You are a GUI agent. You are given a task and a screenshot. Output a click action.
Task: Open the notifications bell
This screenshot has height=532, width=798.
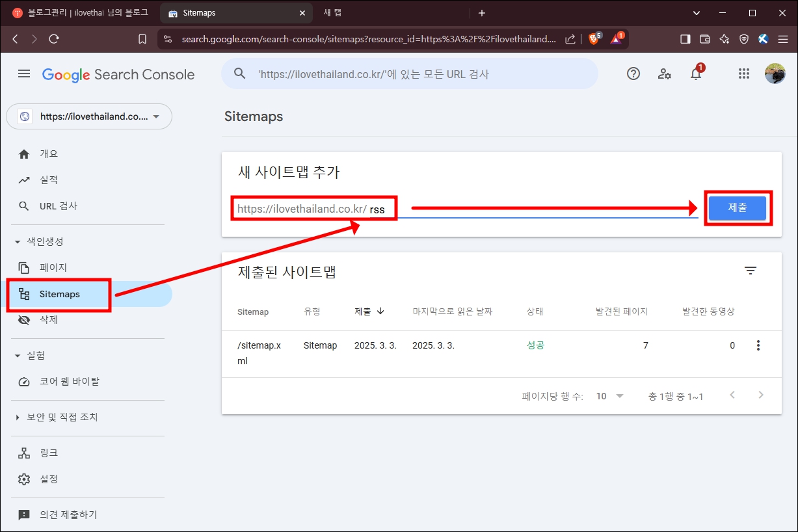click(x=696, y=73)
